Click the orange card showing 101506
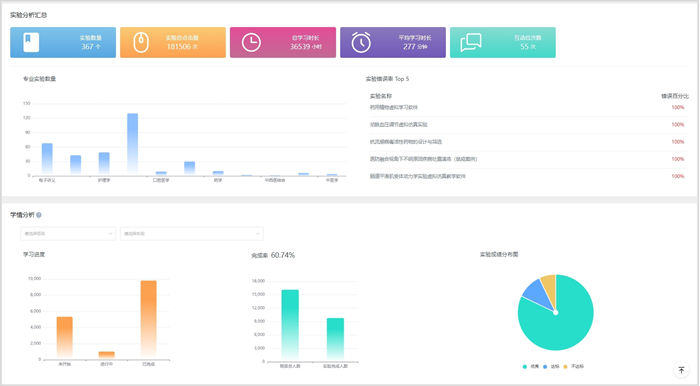This screenshot has width=700, height=386. tap(173, 42)
